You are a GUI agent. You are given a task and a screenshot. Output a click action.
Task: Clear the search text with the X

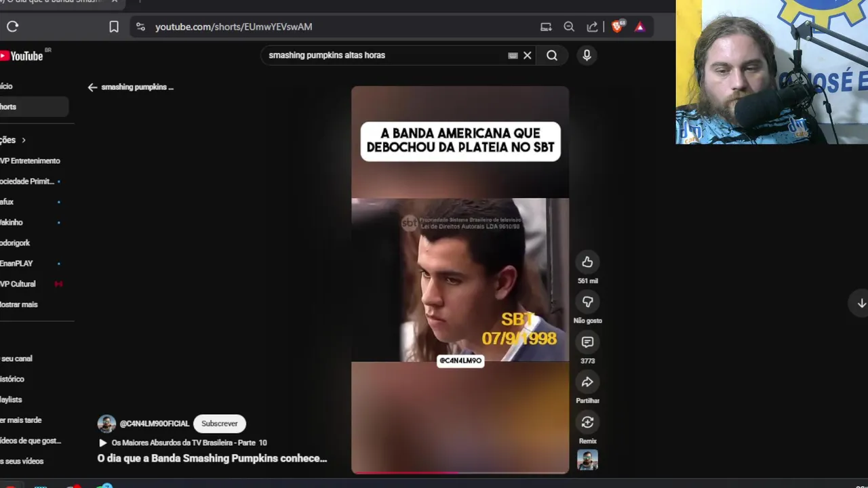coord(527,56)
